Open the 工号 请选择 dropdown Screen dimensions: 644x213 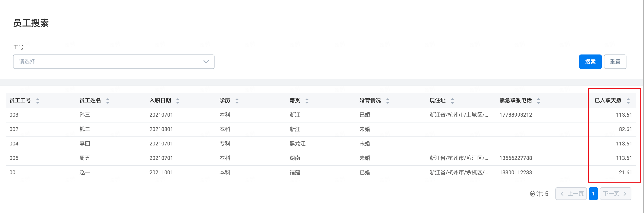(x=114, y=61)
